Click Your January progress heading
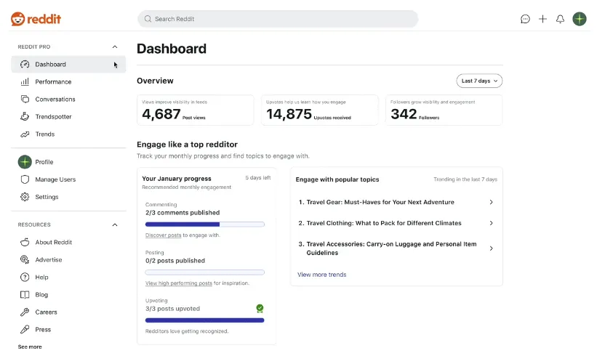Image resolution: width=597 pixels, height=364 pixels. (177, 179)
